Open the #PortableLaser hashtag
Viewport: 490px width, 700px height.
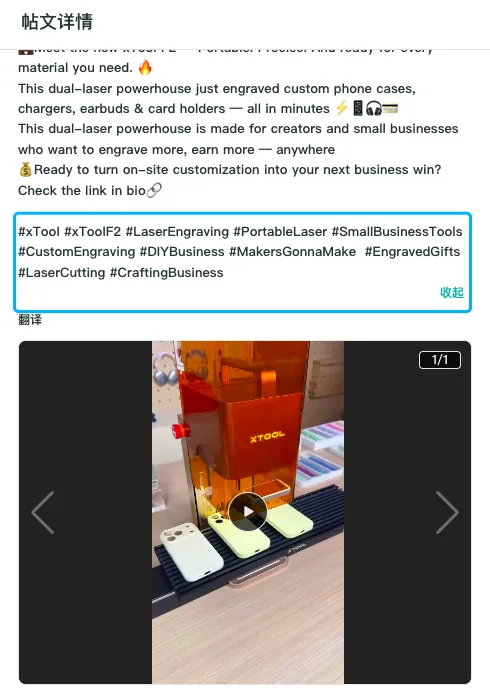tap(280, 232)
